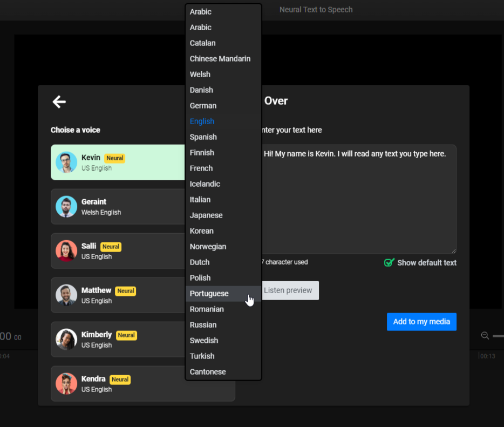Choose Japanese in the language dropdown
This screenshot has height=427, width=504.
click(x=206, y=215)
